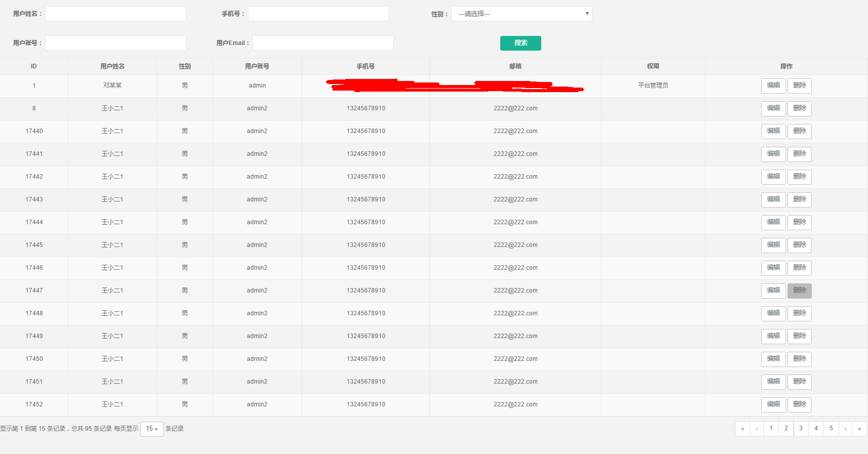Click 删除 for user ID 1
Viewport: 868px width, 454px height.
pyautogui.click(x=800, y=86)
